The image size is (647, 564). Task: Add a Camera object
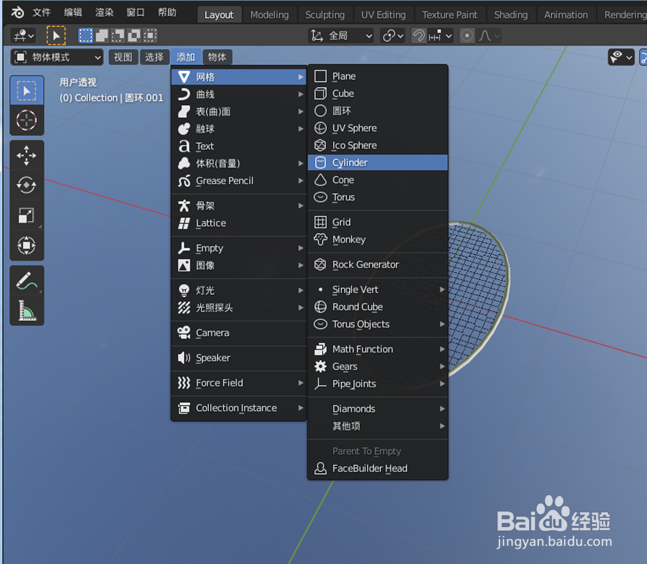point(239,333)
